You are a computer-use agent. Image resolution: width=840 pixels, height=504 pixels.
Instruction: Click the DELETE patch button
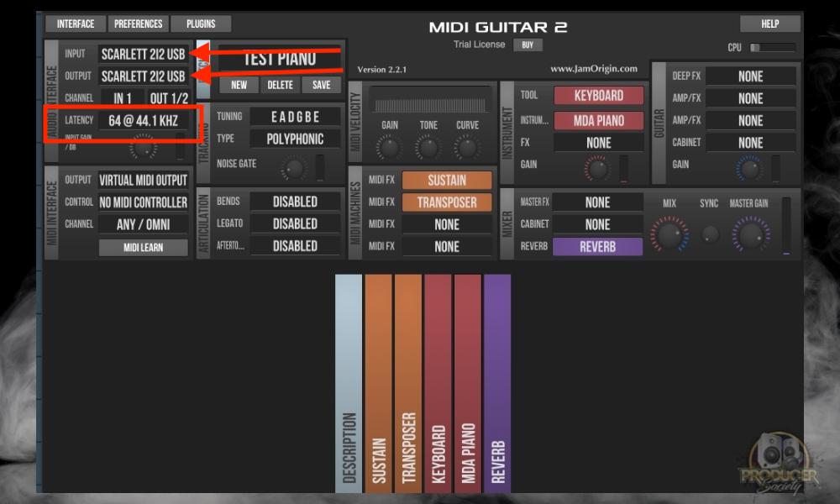point(281,85)
